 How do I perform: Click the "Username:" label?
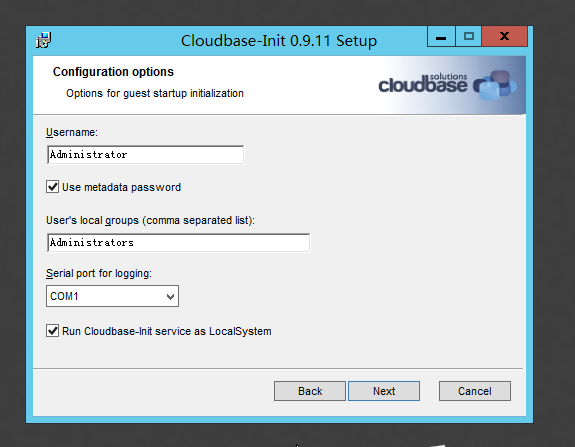click(x=72, y=132)
